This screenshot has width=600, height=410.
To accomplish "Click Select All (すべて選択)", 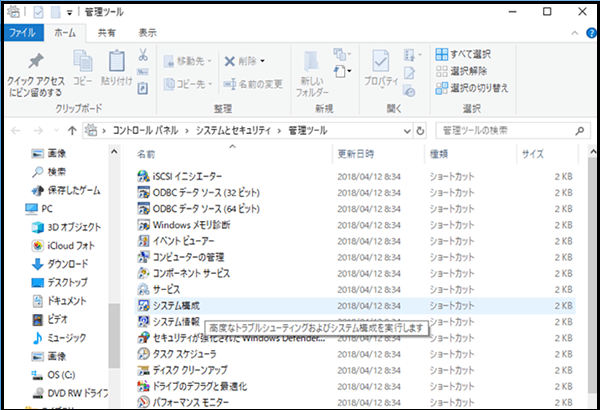I will pyautogui.click(x=463, y=54).
